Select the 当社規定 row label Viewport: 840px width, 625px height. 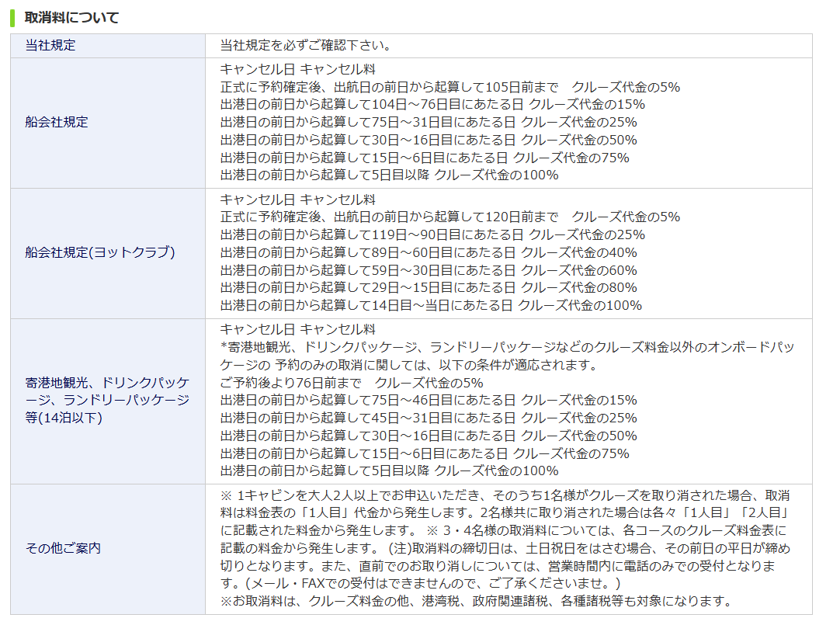point(50,45)
